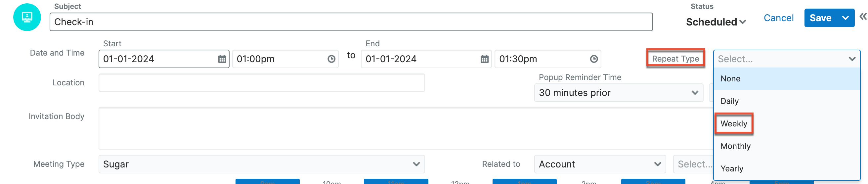
Task: Open the Popup Reminder Time dropdown
Action: [618, 93]
